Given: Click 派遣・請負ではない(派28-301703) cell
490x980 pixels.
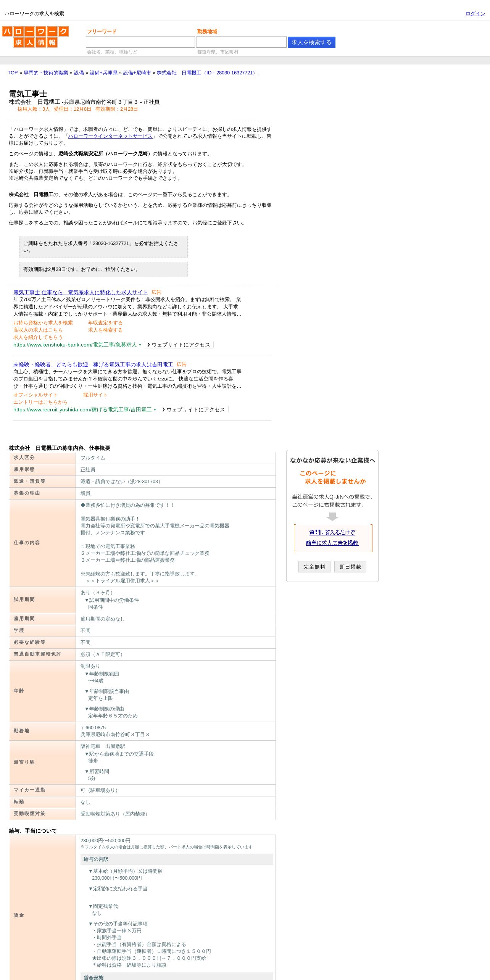Looking at the screenshot, I should point(176,482).
